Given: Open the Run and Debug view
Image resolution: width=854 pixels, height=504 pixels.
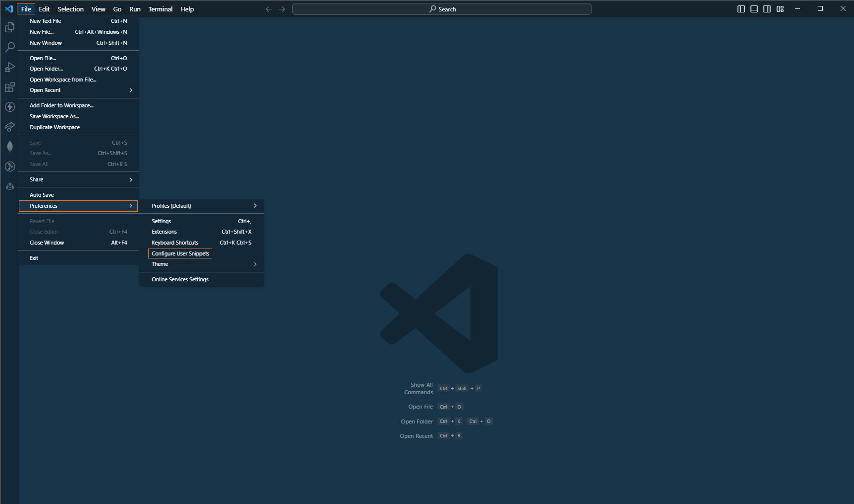Looking at the screenshot, I should coord(10,67).
